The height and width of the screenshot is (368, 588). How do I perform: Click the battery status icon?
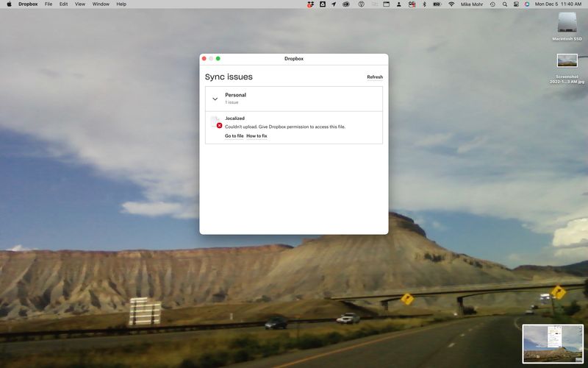click(x=437, y=4)
